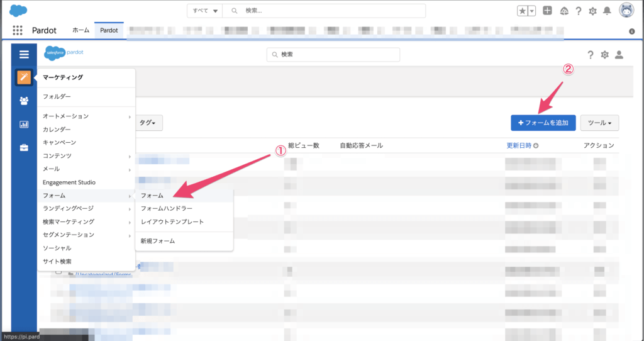
Task: Focus the Pardot 検索 search box
Action: pyautogui.click(x=333, y=55)
